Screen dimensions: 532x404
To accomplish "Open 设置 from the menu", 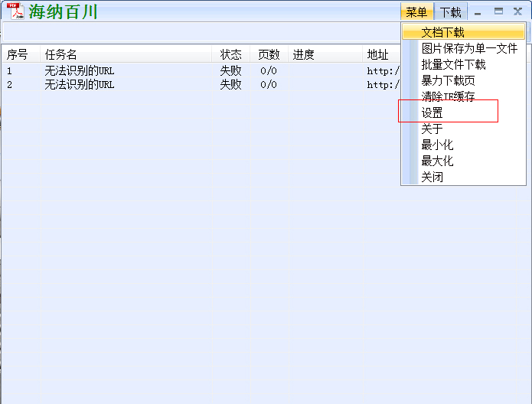I will coord(432,112).
